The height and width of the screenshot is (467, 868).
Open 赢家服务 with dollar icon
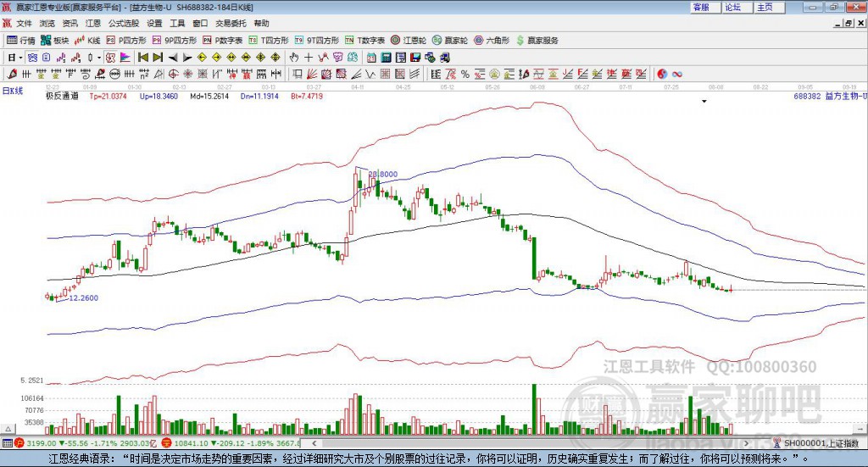537,41
